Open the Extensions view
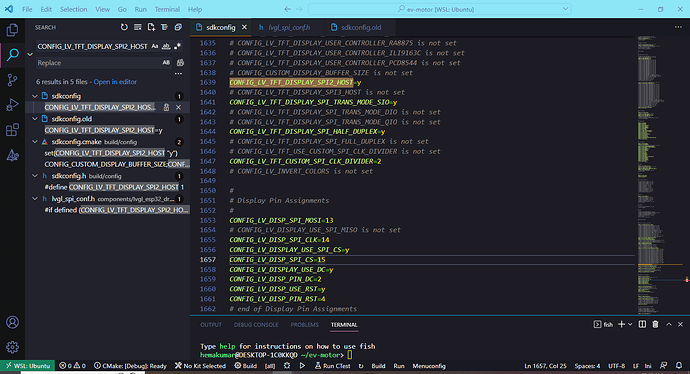 [12, 130]
